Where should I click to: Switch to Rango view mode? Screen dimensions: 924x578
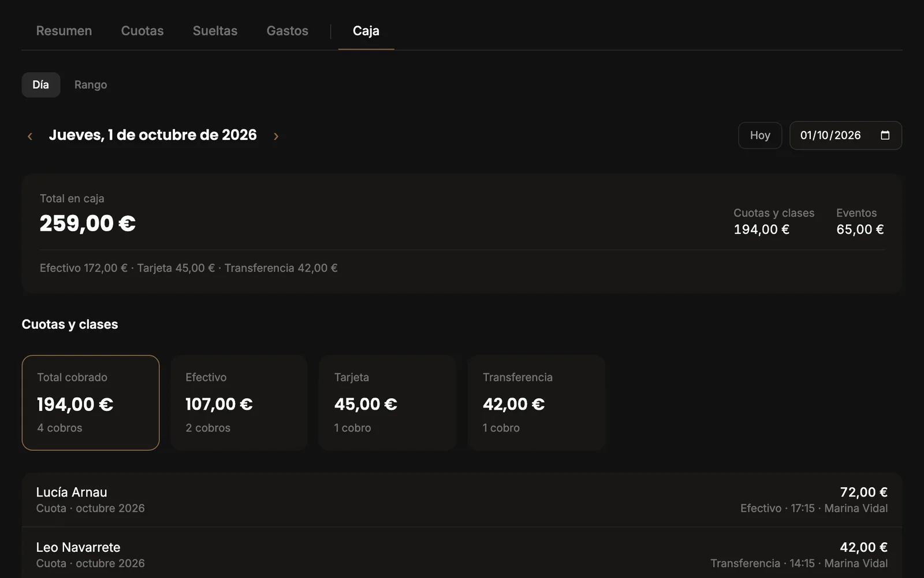pyautogui.click(x=91, y=85)
